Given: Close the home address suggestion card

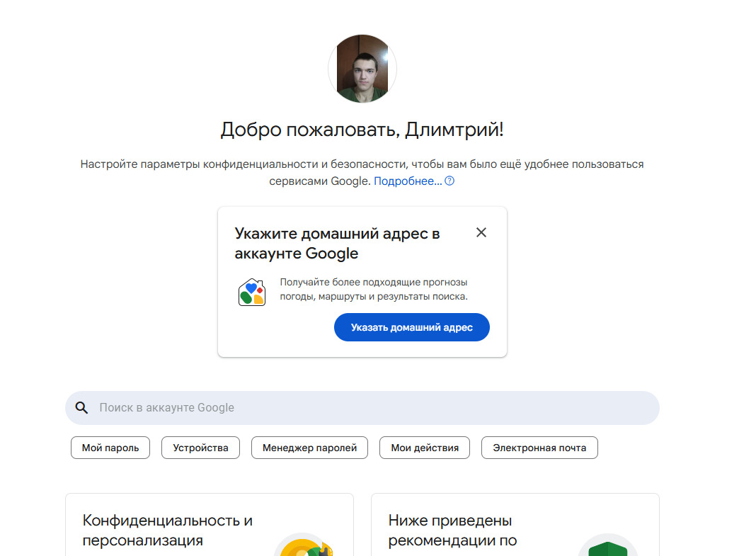Looking at the screenshot, I should pos(481,232).
